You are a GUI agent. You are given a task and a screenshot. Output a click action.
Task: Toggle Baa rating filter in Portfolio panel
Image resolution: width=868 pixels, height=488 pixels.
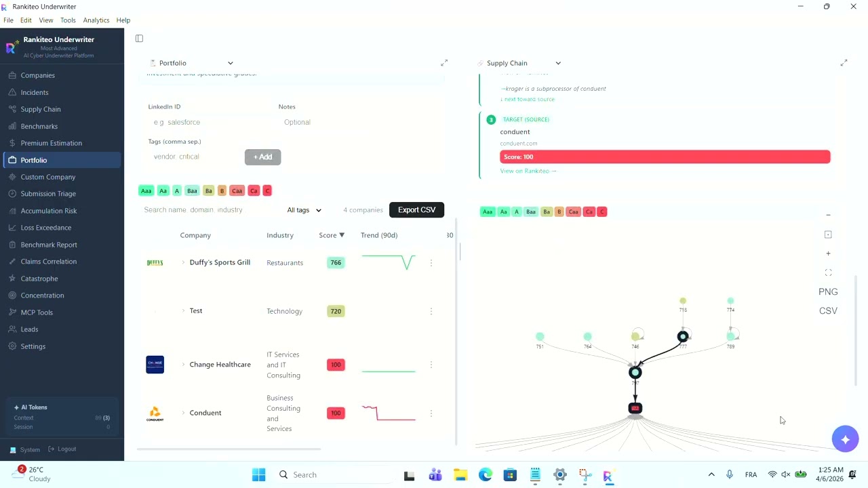pyautogui.click(x=192, y=191)
